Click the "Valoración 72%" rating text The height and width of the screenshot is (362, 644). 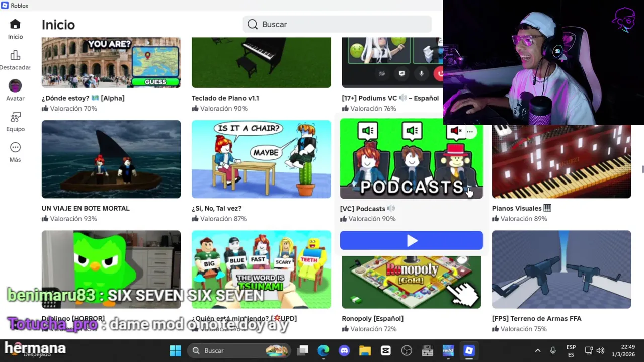pos(373,329)
